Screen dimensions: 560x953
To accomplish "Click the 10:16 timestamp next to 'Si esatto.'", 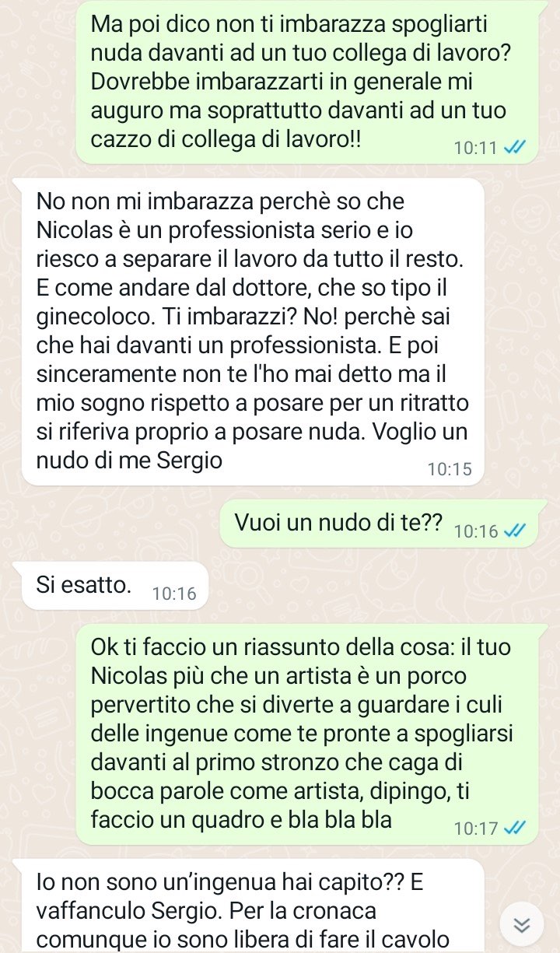I will click(175, 594).
